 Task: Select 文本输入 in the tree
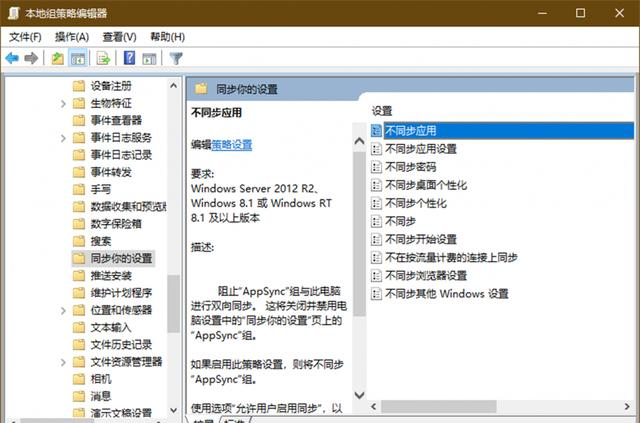coord(111,327)
